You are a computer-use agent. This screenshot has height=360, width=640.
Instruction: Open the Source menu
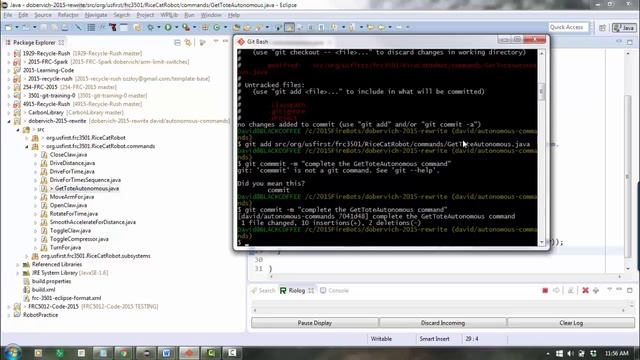click(43, 15)
